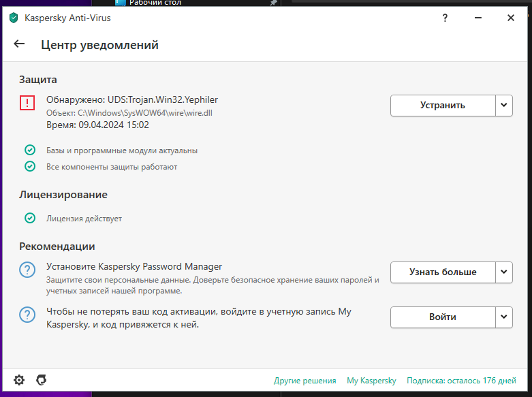Click checkmark next to Лицензия действует
The width and height of the screenshot is (532, 397).
pyautogui.click(x=30, y=218)
